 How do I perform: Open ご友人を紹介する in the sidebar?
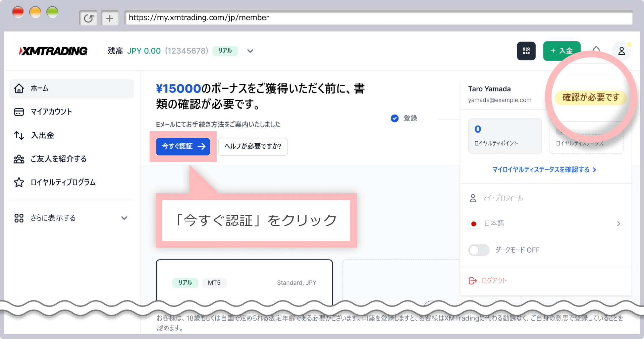pos(71,159)
